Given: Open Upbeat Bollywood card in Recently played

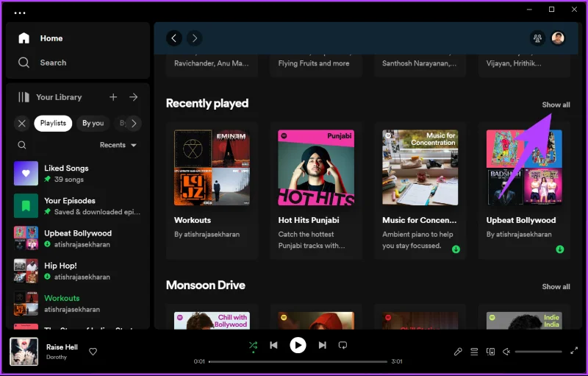Looking at the screenshot, I should tap(524, 191).
